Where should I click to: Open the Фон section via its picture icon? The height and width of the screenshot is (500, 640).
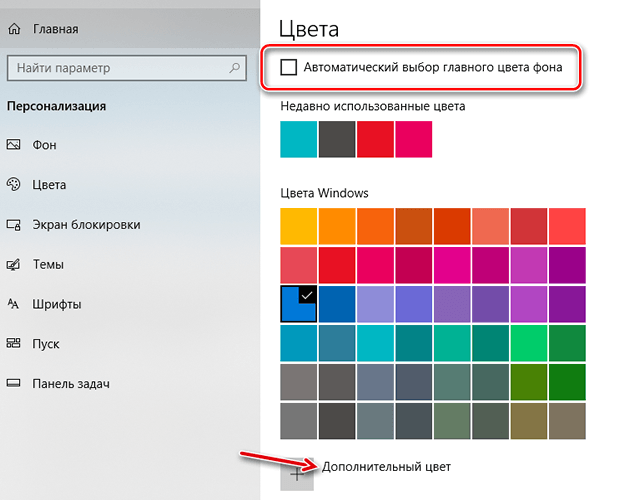(x=13, y=144)
